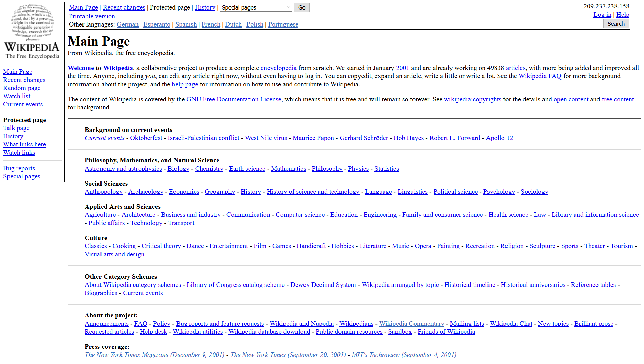Open the Announcements link
Image resolution: width=644 pixels, height=364 pixels.
107,324
